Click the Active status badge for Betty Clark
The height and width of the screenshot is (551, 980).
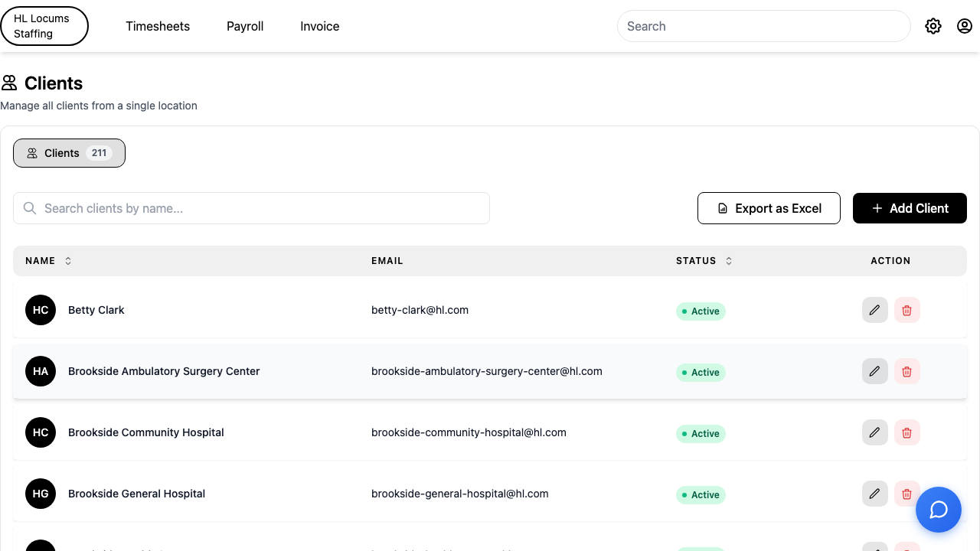pos(701,311)
